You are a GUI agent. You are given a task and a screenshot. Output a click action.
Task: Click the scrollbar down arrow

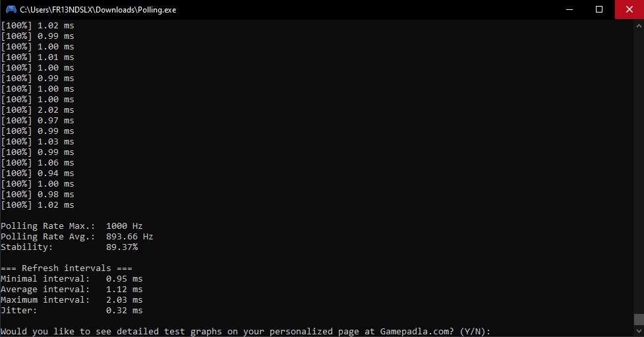coord(639,331)
